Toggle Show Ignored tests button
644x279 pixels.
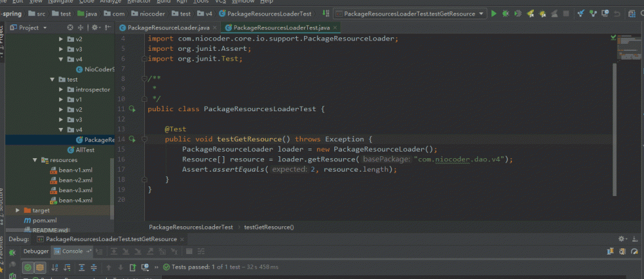pyautogui.click(x=40, y=267)
